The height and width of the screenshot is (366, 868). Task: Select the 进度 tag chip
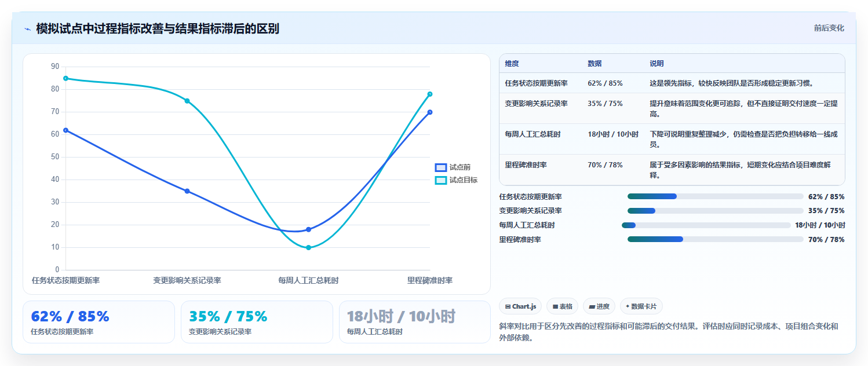pos(599,306)
